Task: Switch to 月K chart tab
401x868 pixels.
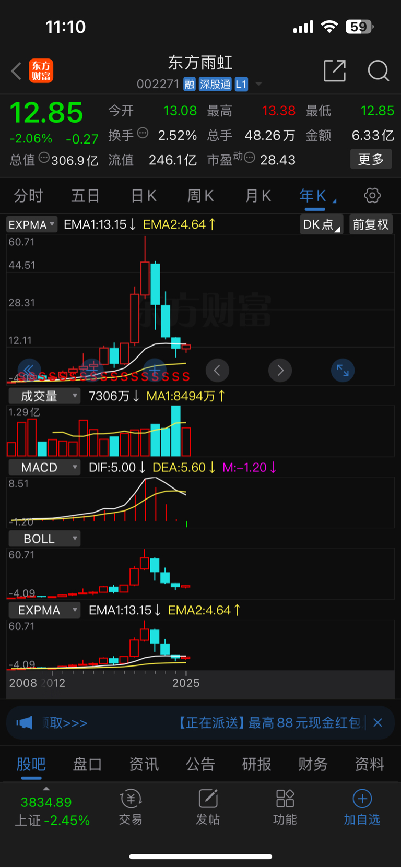Action: pos(258,196)
